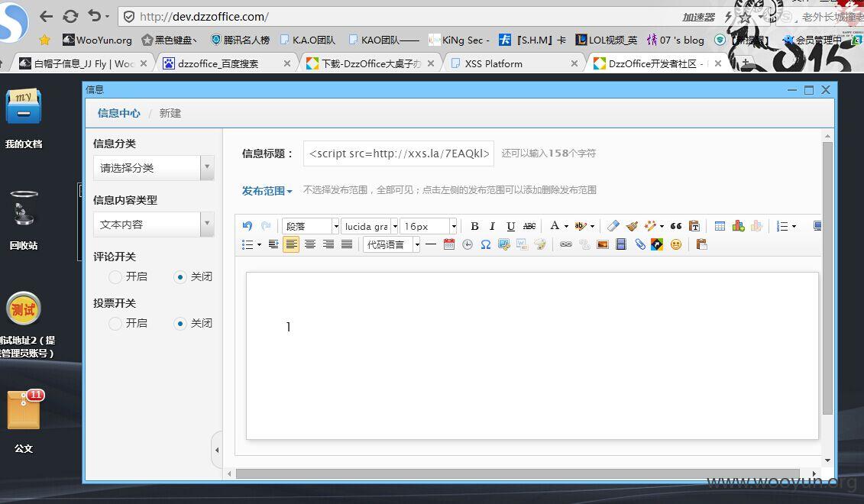
Task: Open 公文 desktop icon with 11 badge
Action: pos(24,422)
